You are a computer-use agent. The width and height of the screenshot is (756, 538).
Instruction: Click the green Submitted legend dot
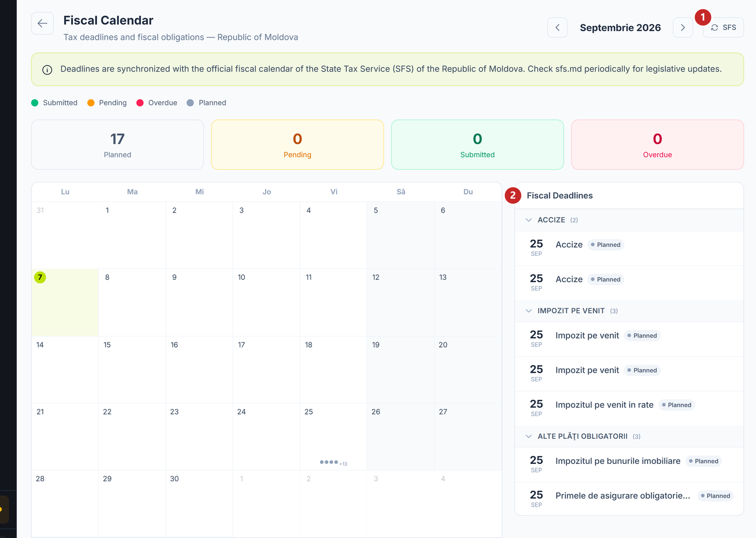35,103
